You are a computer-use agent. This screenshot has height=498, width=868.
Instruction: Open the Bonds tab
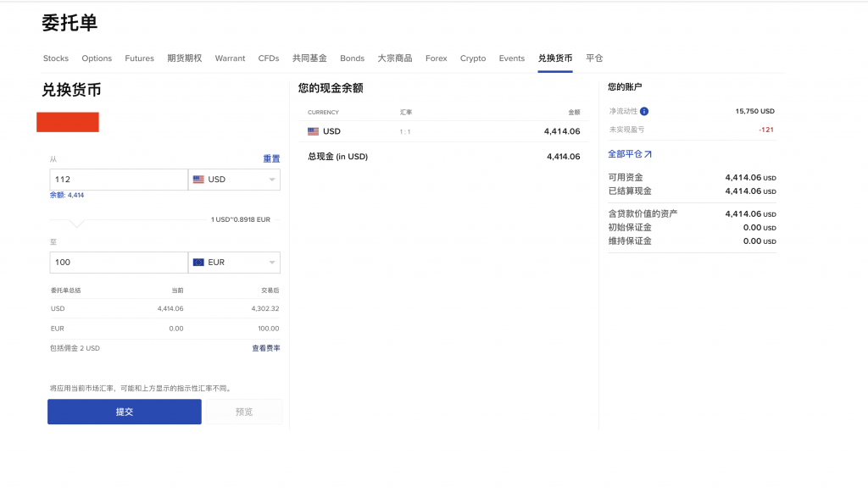[x=352, y=58]
